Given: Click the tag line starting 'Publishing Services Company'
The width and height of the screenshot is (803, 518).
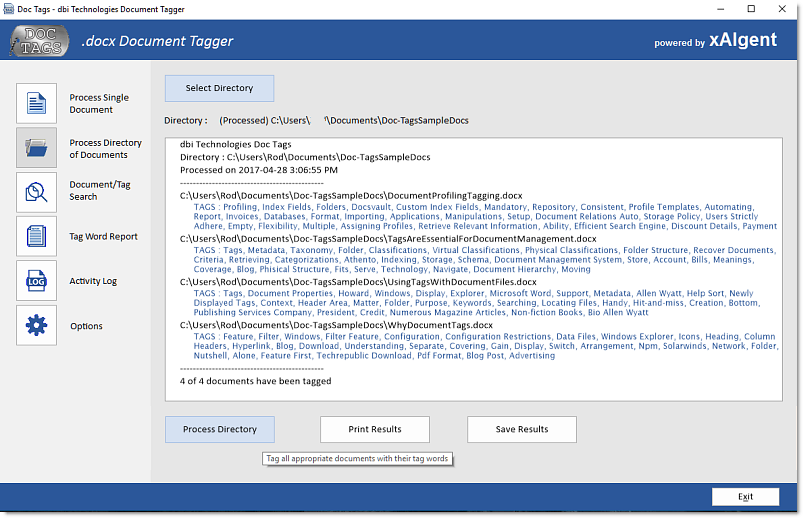Looking at the screenshot, I should tap(421, 313).
